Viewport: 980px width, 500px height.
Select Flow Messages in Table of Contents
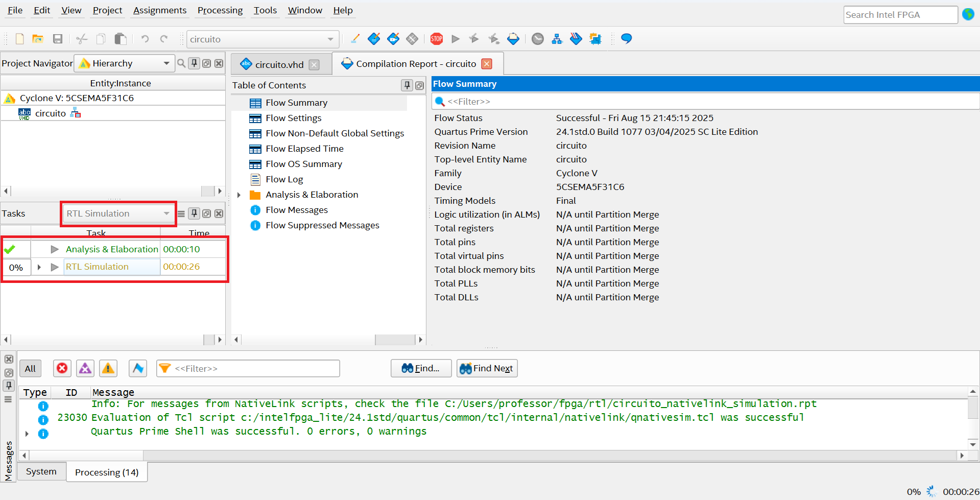[x=296, y=210]
